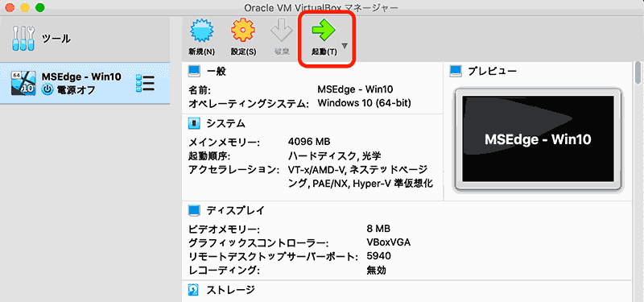Start the VM with 起動(T) green arrow
Viewport: 644px width, 302px height.
(324, 31)
